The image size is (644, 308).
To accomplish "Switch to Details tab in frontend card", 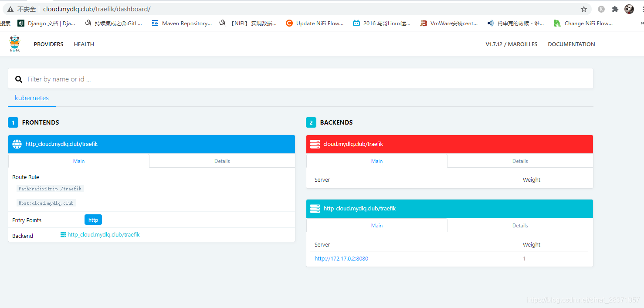I will click(222, 161).
